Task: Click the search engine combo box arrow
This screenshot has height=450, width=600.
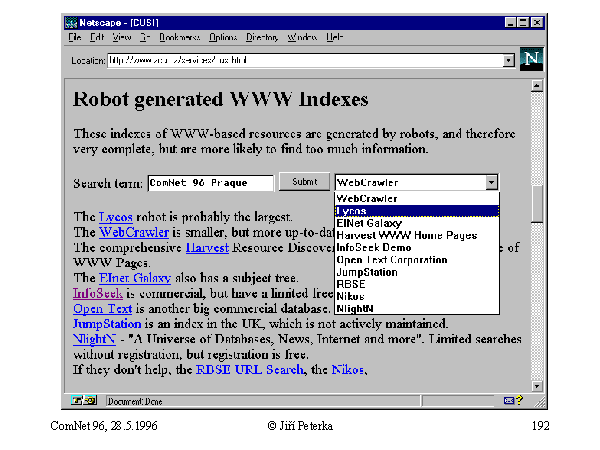Action: [492, 183]
